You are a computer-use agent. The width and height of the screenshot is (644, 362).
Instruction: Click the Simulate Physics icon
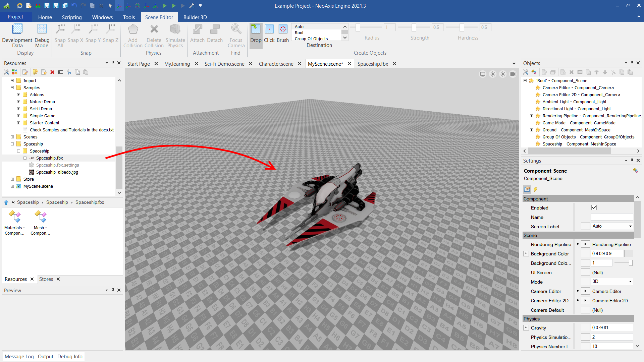(x=175, y=29)
